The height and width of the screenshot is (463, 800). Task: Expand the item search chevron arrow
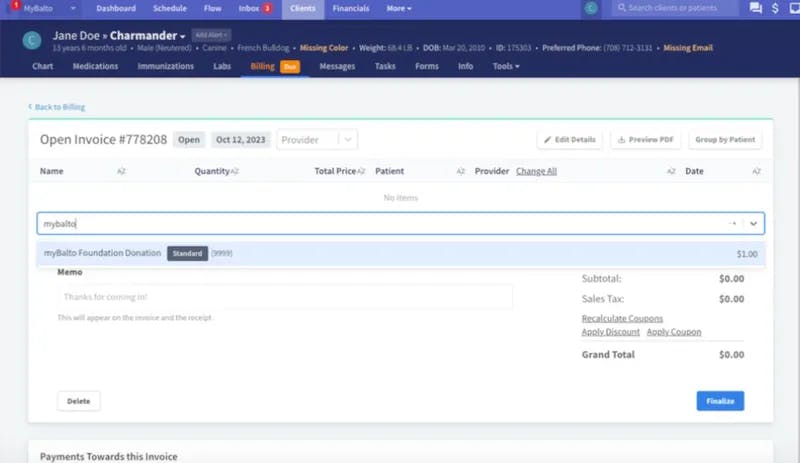click(x=753, y=224)
